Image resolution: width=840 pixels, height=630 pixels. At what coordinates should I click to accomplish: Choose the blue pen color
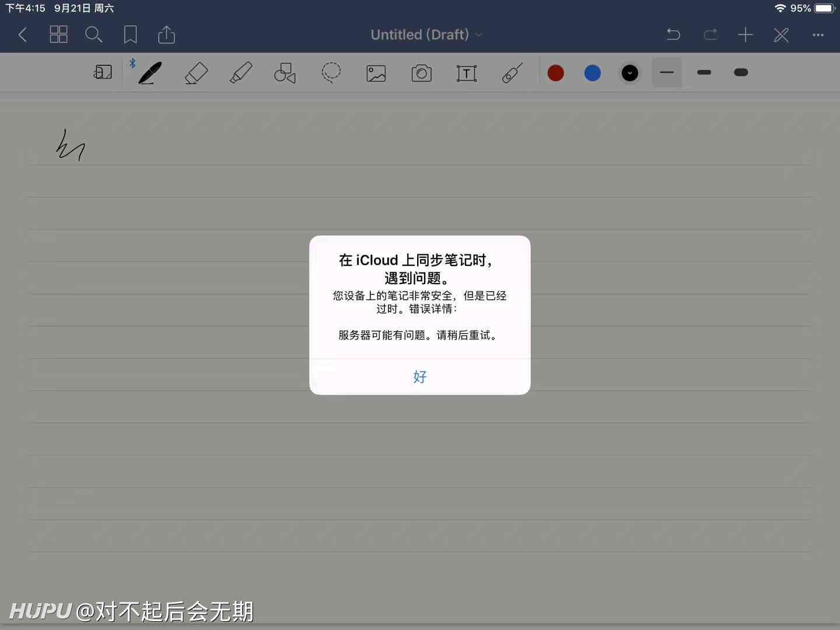coord(593,73)
